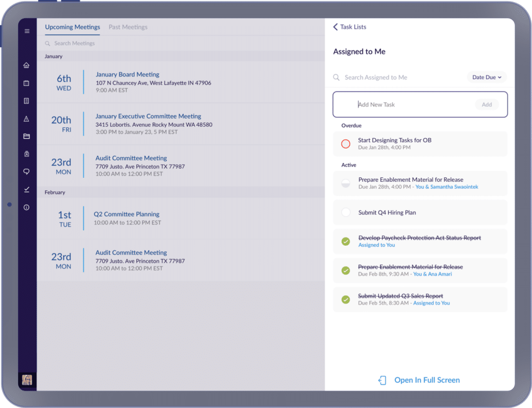Image resolution: width=532 pixels, height=408 pixels.
Task: Open the January Board Meeting details
Action: click(127, 74)
